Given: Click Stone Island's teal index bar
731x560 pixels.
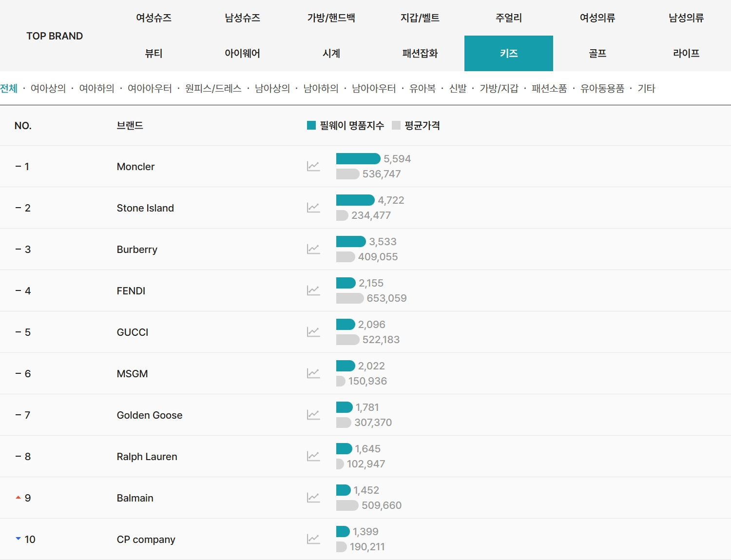Looking at the screenshot, I should pyautogui.click(x=355, y=200).
